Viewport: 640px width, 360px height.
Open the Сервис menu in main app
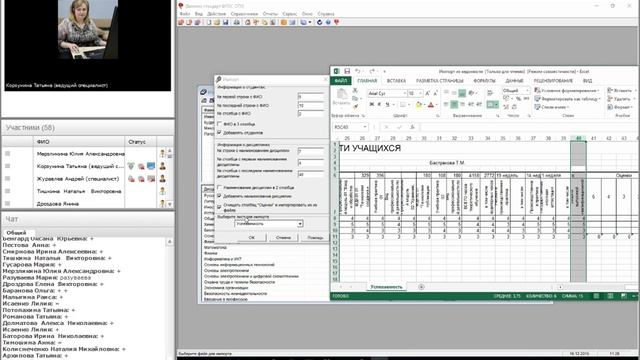[289, 14]
